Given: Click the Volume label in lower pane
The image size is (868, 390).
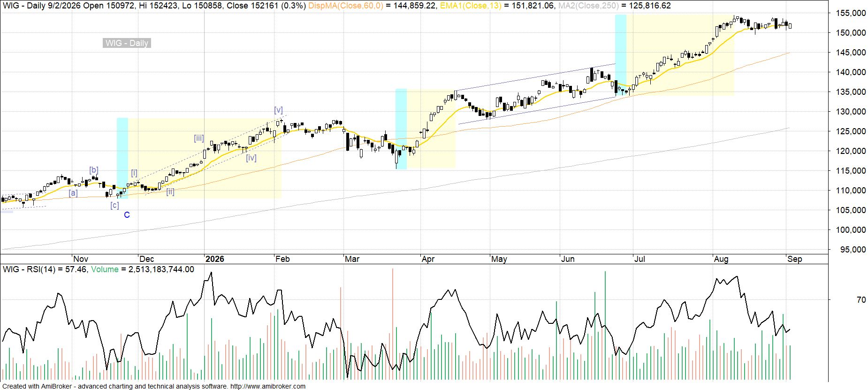Looking at the screenshot, I should [x=105, y=269].
